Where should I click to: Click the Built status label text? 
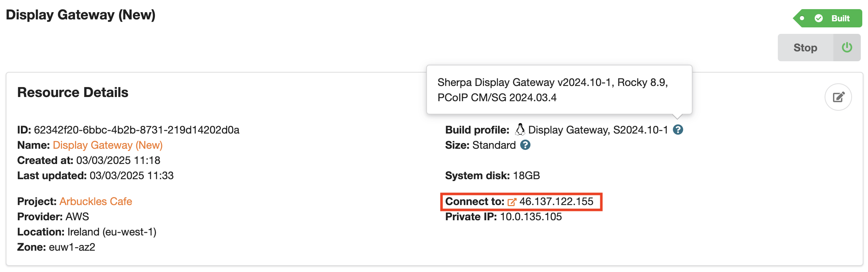tap(840, 18)
